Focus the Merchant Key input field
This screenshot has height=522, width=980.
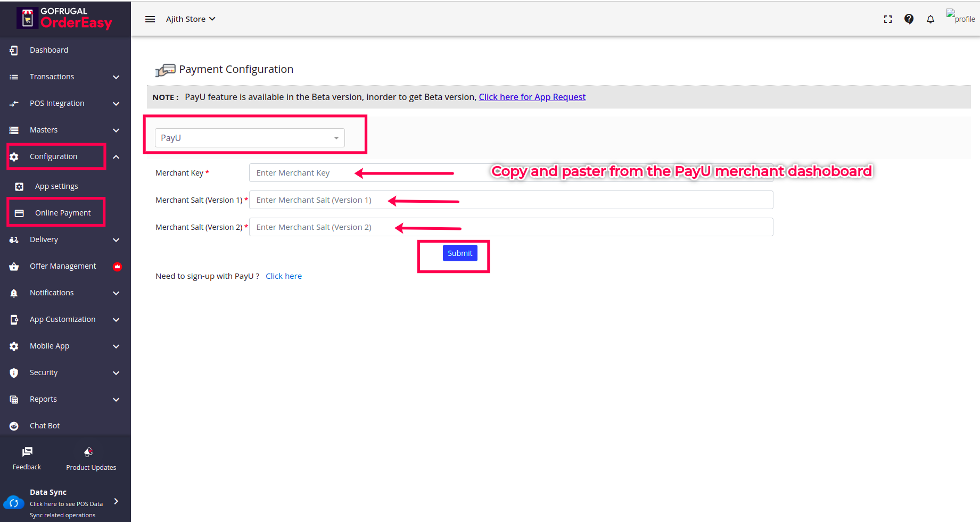(511, 173)
